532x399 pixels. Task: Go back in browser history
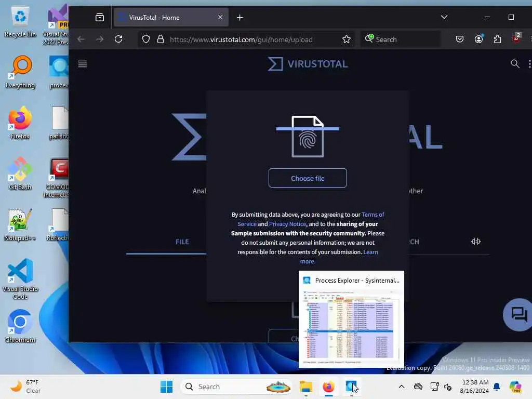point(81,39)
